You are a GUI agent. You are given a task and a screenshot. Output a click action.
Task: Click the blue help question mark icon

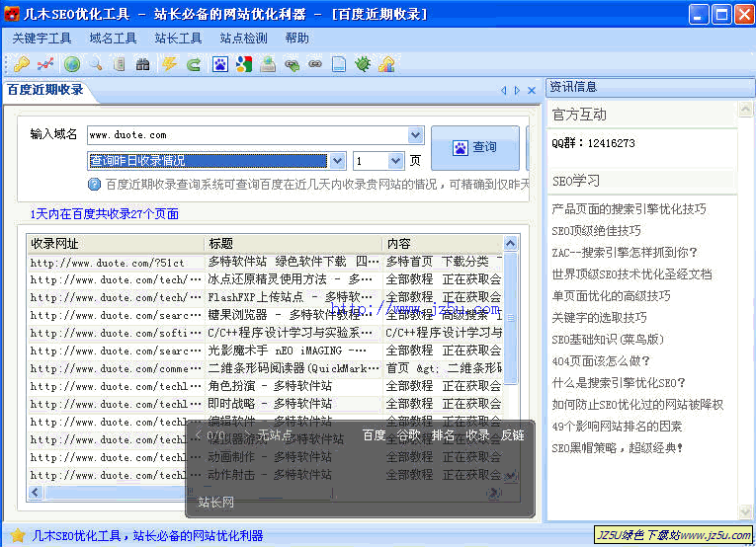pyautogui.click(x=95, y=185)
